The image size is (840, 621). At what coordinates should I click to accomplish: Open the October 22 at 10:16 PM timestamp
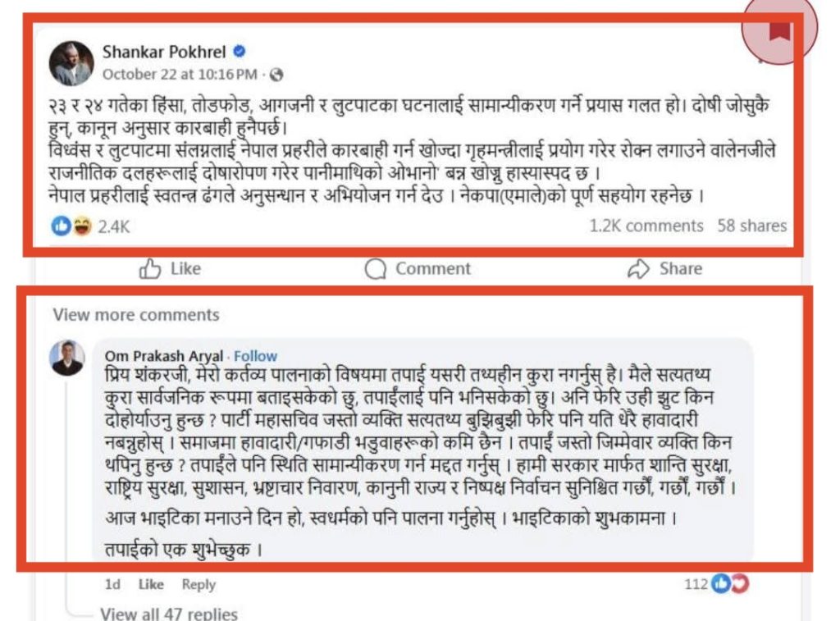(x=180, y=75)
